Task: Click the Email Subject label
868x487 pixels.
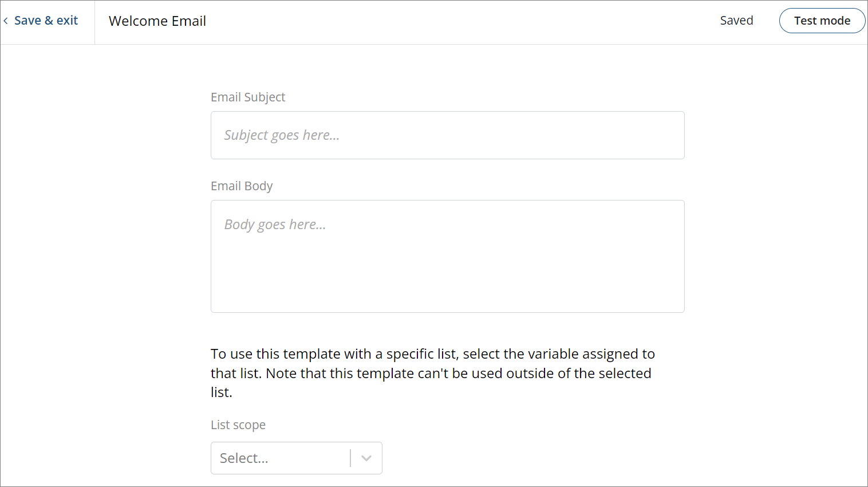Action: (248, 97)
